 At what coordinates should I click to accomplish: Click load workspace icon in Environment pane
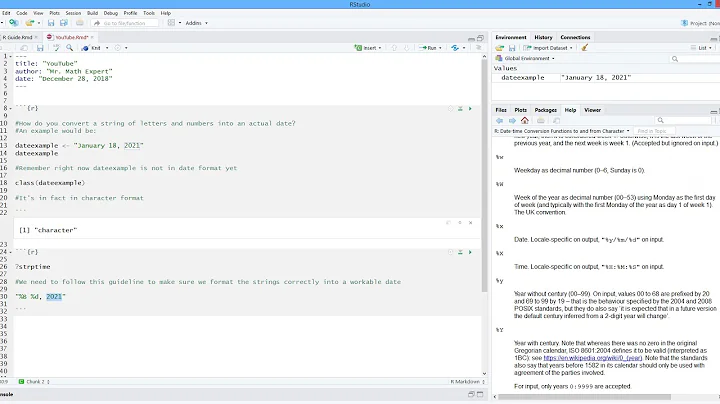tap(500, 48)
